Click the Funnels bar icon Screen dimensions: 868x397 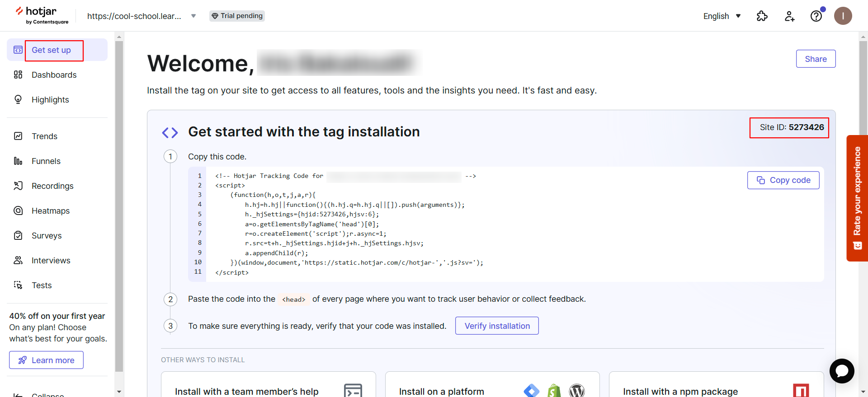[18, 161]
